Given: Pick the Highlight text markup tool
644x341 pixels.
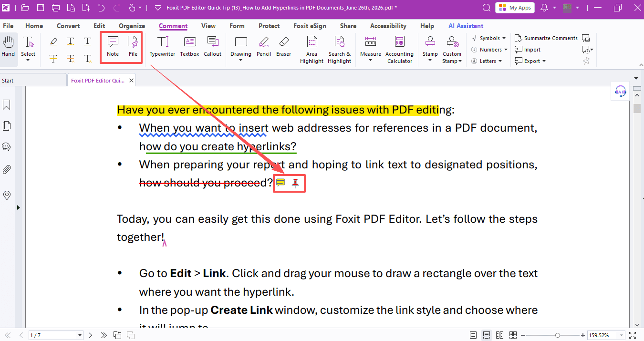Looking at the screenshot, I should coord(53,42).
